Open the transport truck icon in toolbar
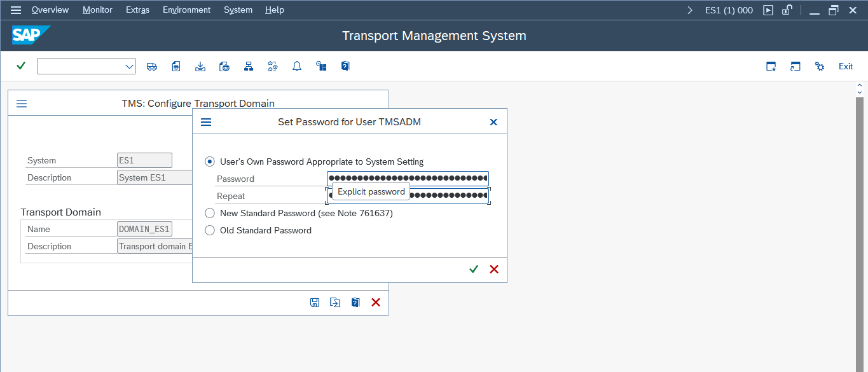 tap(152, 66)
